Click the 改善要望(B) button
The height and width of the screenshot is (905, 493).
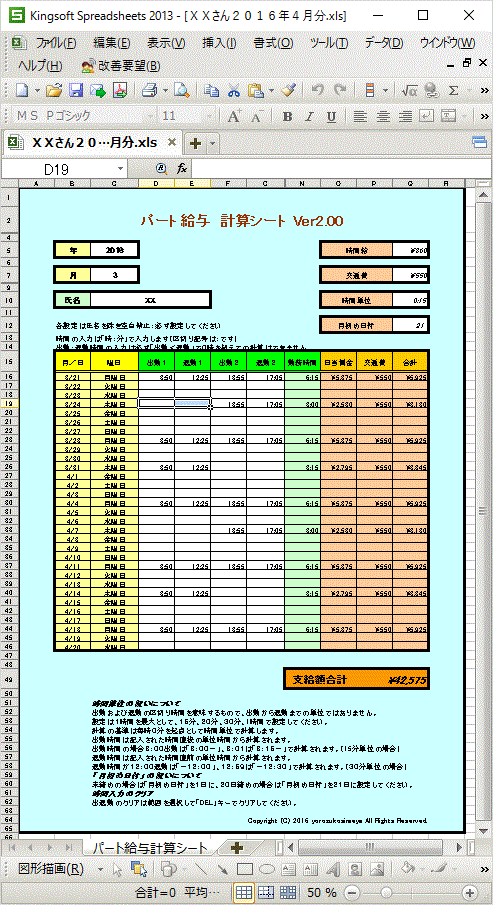click(121, 65)
